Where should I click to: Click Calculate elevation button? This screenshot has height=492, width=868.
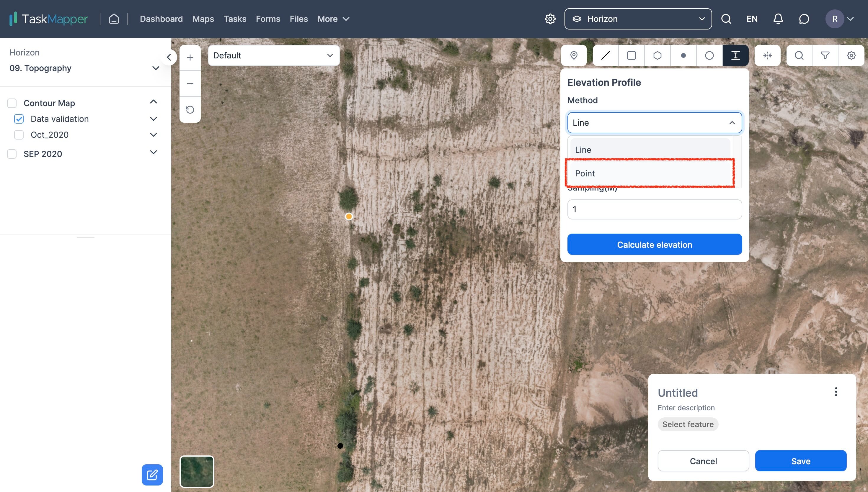point(655,244)
